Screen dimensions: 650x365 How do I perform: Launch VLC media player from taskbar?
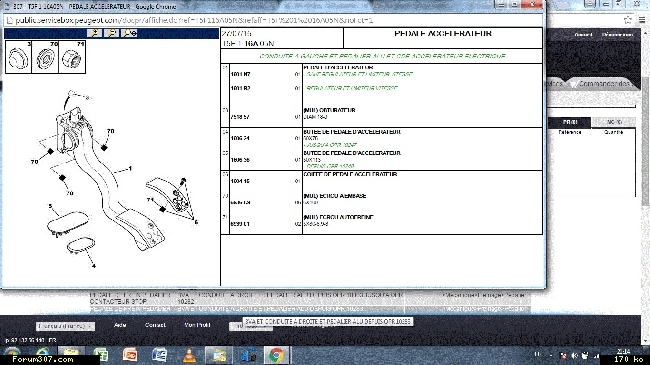tap(189, 355)
